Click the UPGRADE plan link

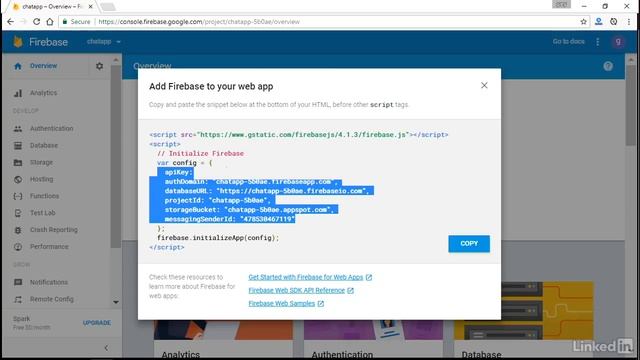[97, 322]
